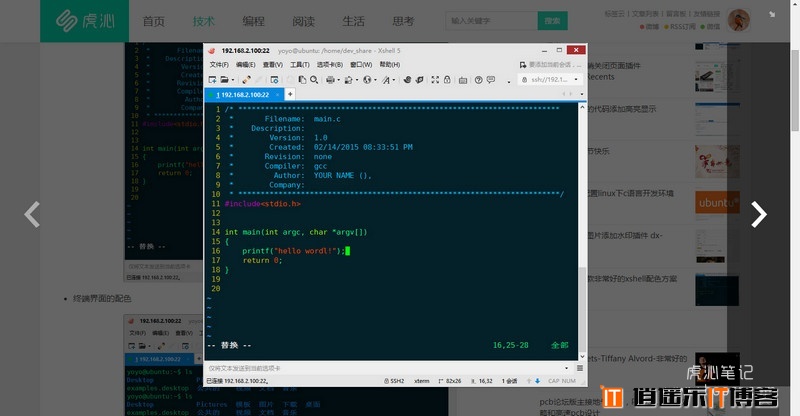Open the 窗口(W) menu in Xshell

pyautogui.click(x=361, y=65)
